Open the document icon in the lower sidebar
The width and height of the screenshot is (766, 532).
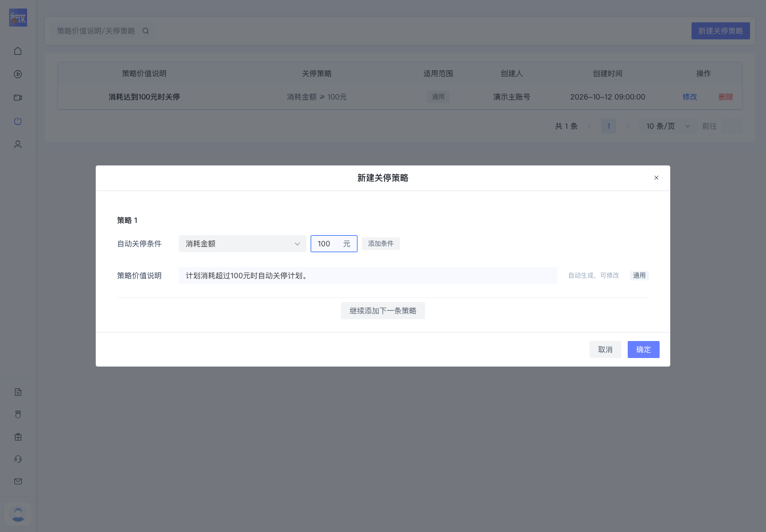18,392
